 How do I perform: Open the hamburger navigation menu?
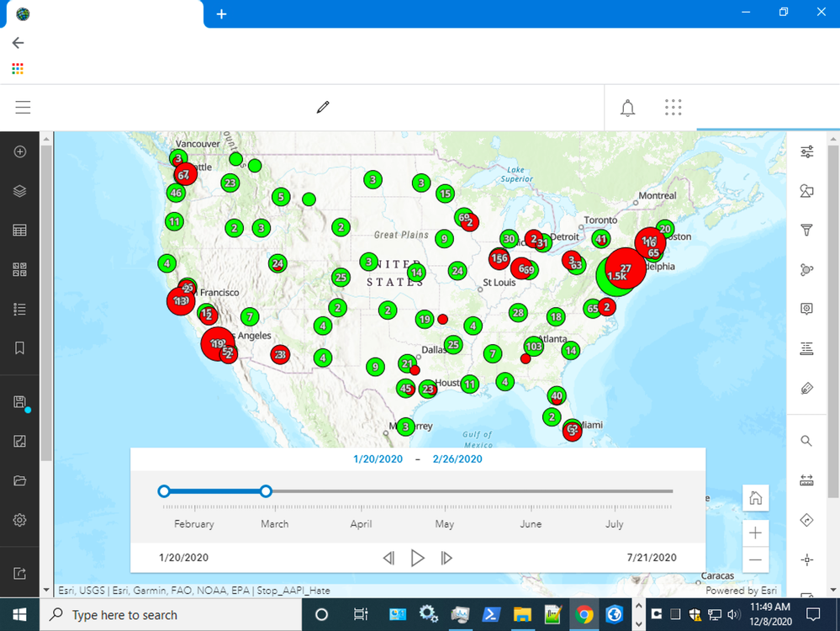23,108
